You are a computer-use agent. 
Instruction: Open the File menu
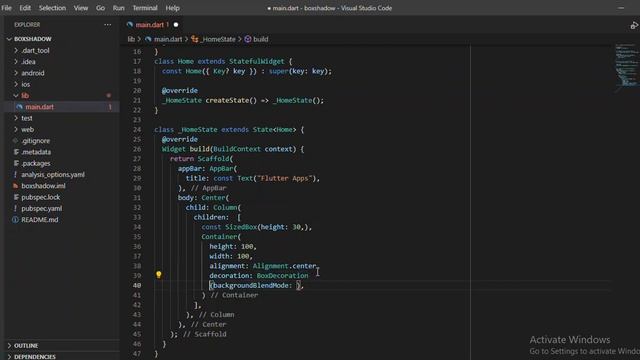(x=7, y=8)
